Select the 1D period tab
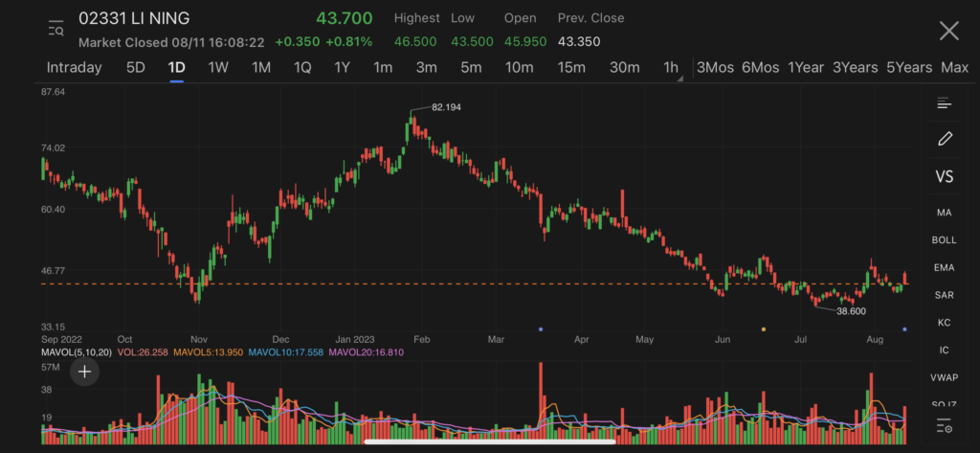 (176, 68)
